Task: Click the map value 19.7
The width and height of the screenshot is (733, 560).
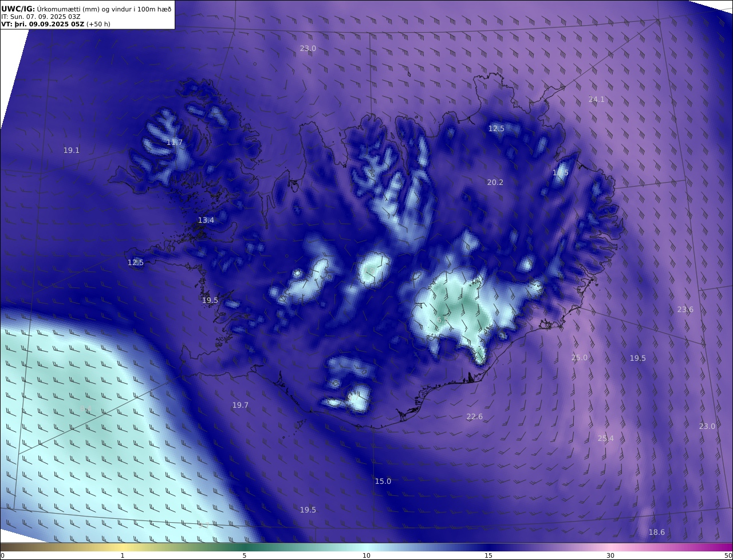Action: point(240,405)
